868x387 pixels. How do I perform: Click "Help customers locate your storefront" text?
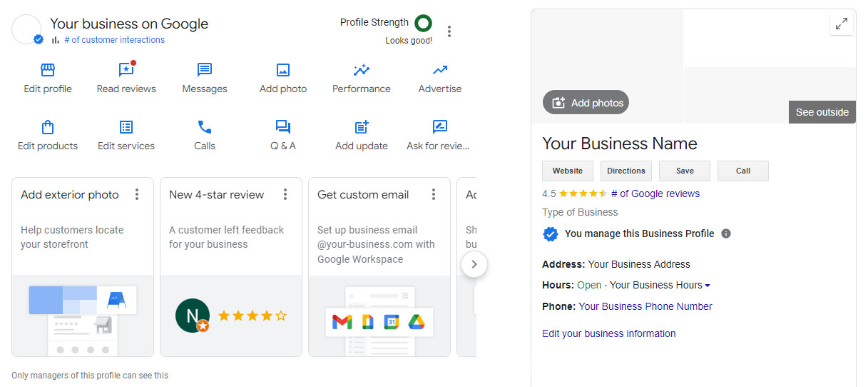pyautogui.click(x=72, y=237)
